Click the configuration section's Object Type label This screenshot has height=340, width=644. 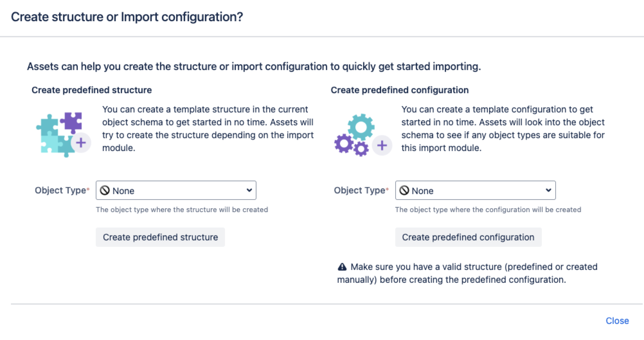360,190
